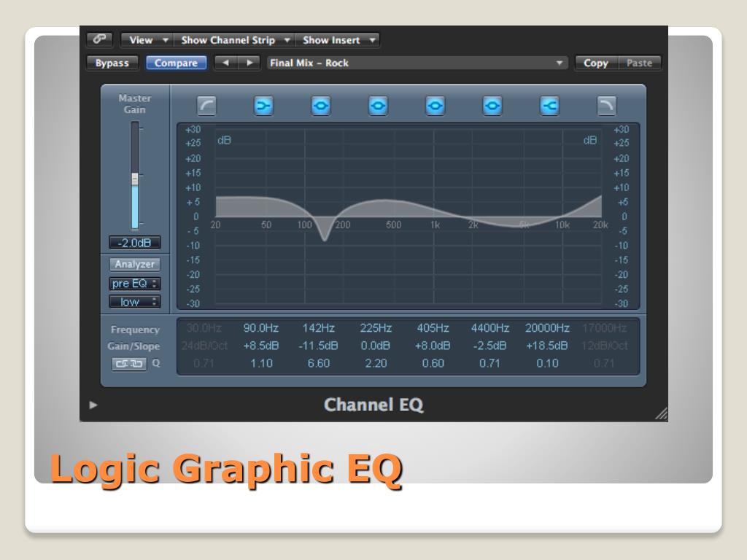The height and width of the screenshot is (560, 747).
Task: Click the 0.10 Q value
Action: 547,363
